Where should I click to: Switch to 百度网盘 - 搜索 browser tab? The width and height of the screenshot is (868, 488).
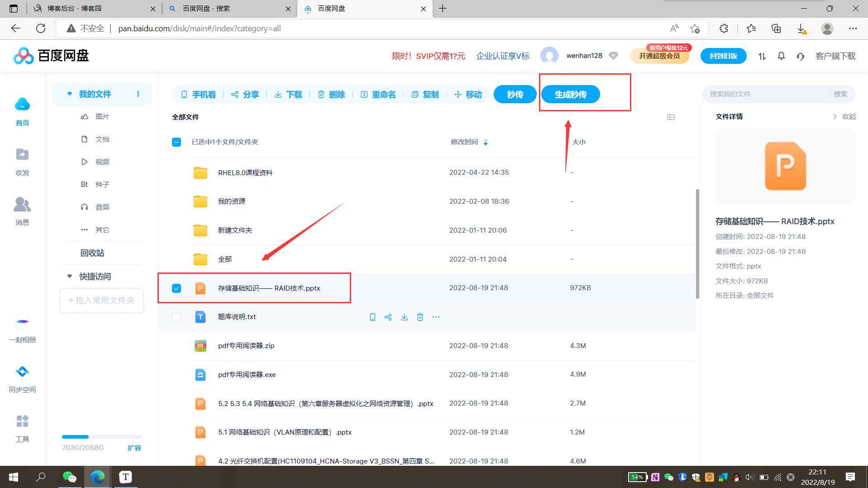229,9
